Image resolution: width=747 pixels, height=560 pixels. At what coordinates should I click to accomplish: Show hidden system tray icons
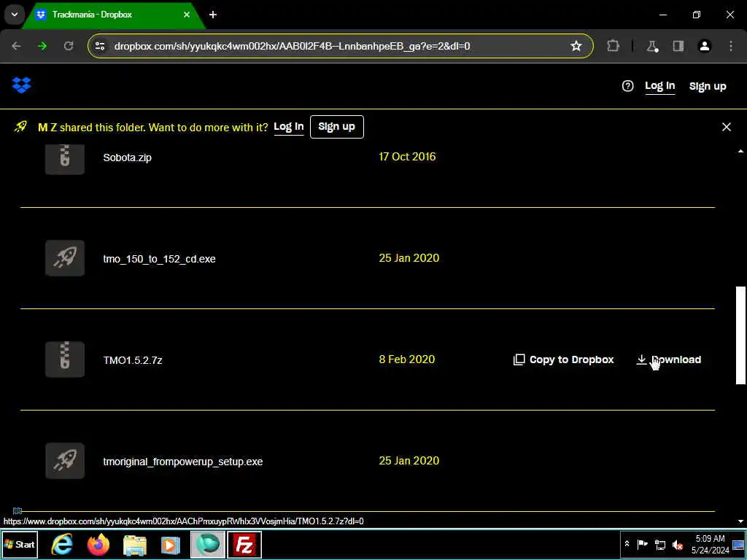pyautogui.click(x=627, y=544)
